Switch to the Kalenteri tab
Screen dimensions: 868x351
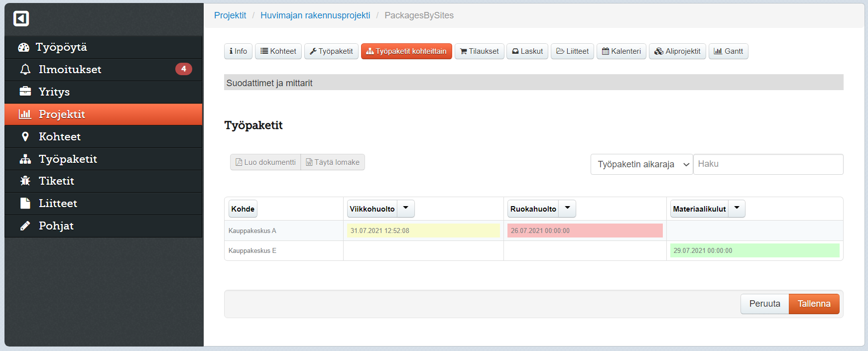(x=621, y=51)
